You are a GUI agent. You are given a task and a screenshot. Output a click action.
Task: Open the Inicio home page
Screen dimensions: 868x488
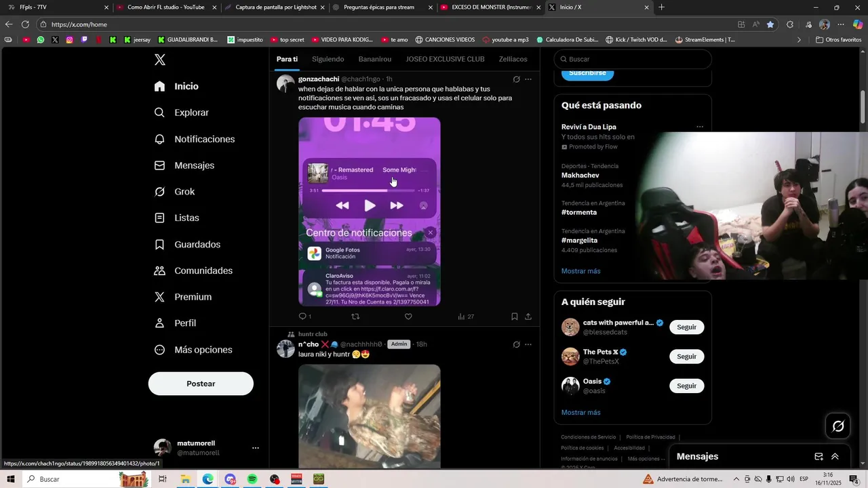click(176, 86)
